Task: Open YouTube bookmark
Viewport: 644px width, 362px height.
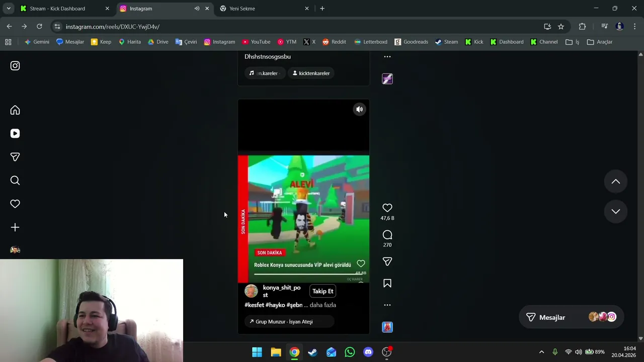Action: click(x=256, y=42)
